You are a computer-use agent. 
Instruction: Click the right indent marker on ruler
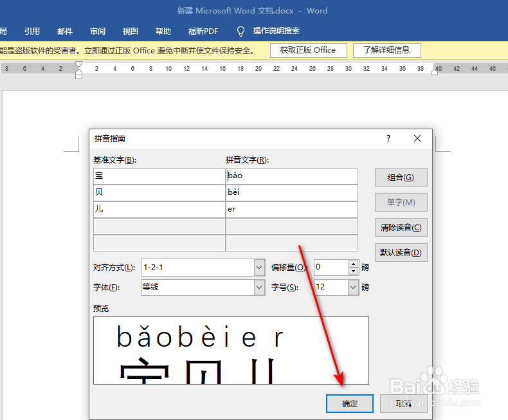point(435,72)
